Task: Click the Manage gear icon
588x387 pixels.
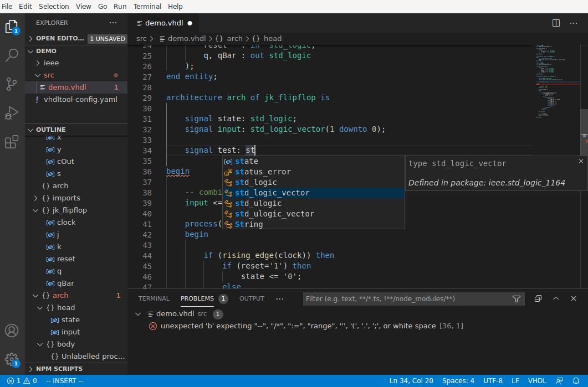Action: tap(12, 359)
